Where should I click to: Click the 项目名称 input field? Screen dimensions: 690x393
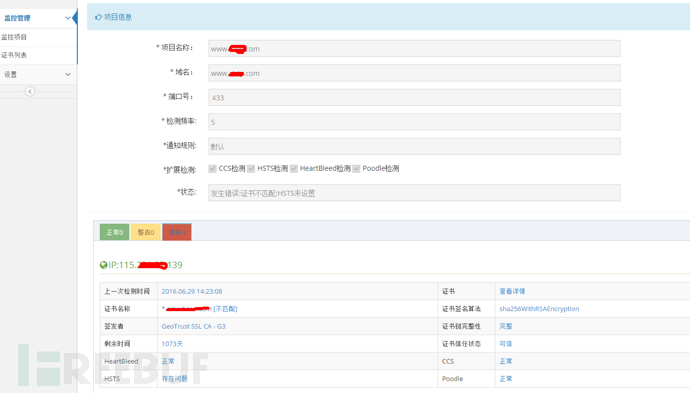click(x=415, y=48)
